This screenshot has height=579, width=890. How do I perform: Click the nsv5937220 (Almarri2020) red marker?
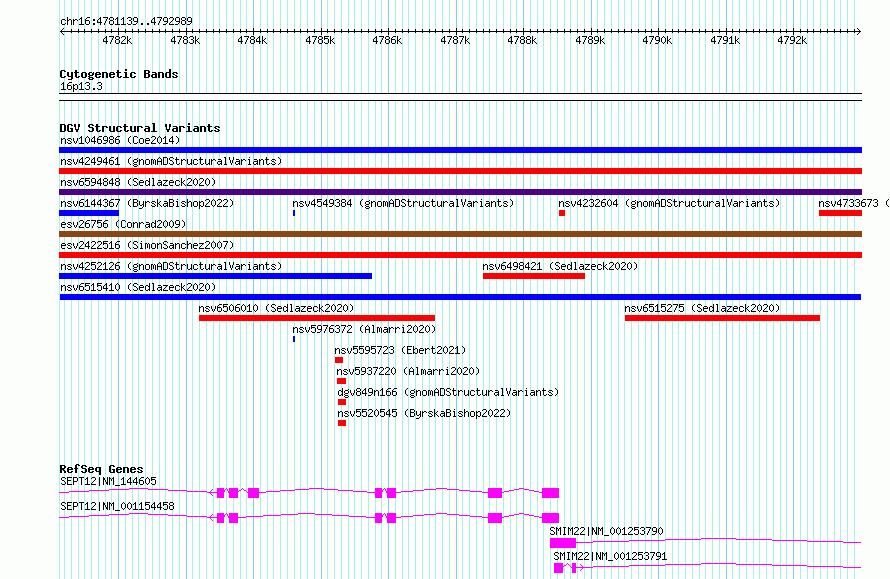341,381
